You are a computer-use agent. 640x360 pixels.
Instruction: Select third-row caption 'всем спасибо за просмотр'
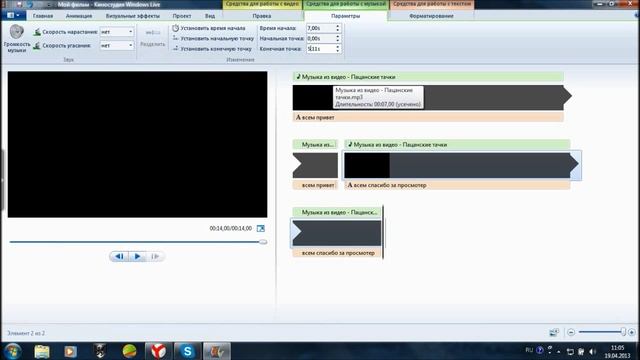tap(337, 253)
